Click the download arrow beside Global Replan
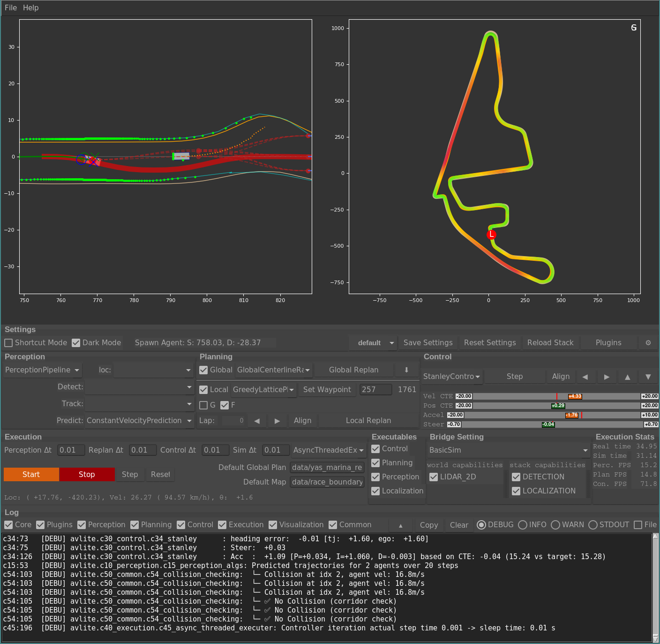Screen dimensions: 660x644 [x=406, y=370]
